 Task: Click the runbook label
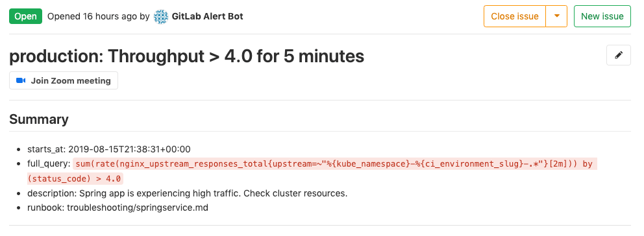pos(46,207)
